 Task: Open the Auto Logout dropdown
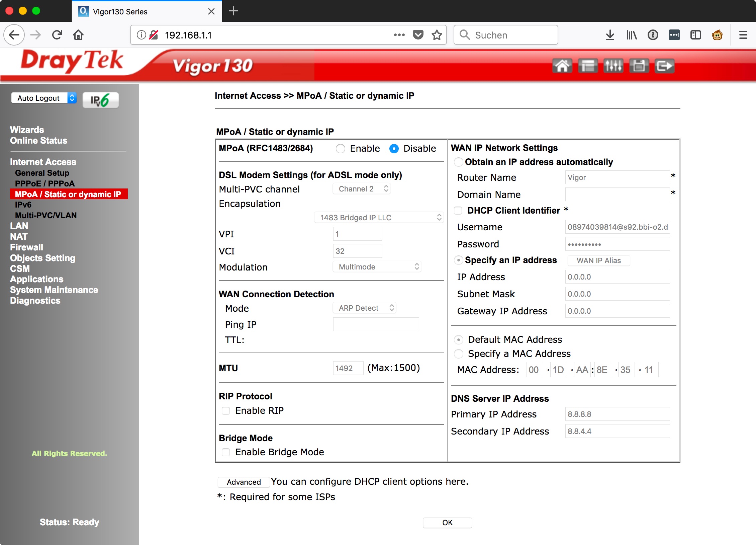44,98
